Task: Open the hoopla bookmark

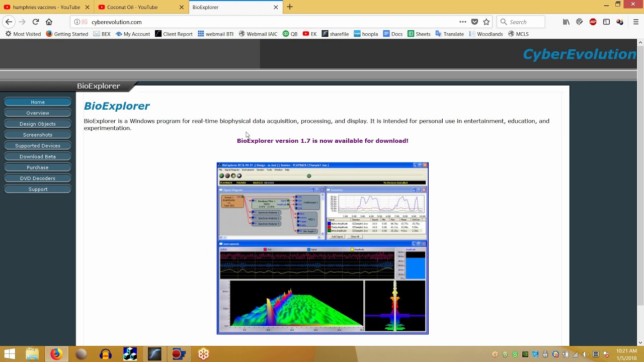Action: pyautogui.click(x=366, y=34)
